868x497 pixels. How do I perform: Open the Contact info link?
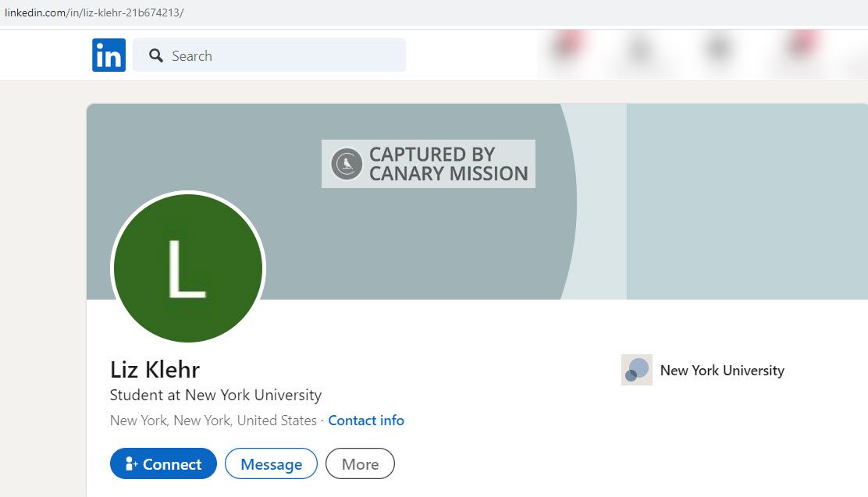[366, 421]
